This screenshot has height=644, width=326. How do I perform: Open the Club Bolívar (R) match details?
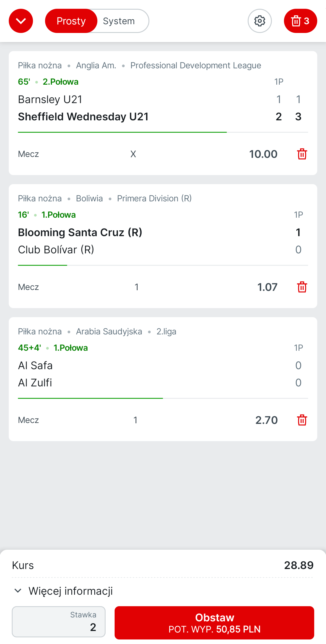pyautogui.click(x=56, y=250)
